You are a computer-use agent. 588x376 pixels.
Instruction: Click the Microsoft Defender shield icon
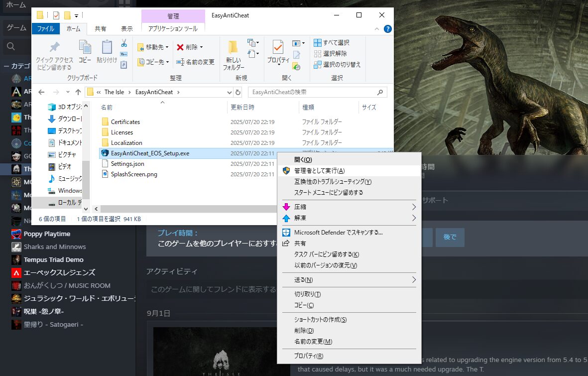[x=286, y=233]
